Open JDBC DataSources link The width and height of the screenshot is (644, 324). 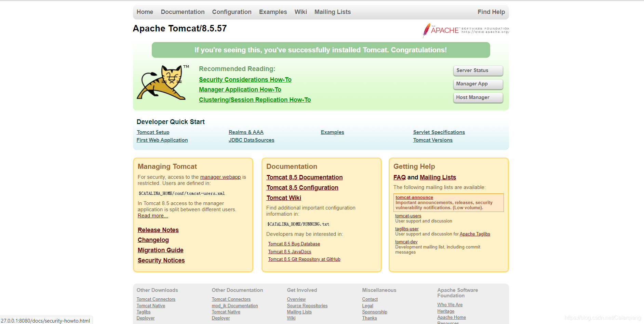252,140
